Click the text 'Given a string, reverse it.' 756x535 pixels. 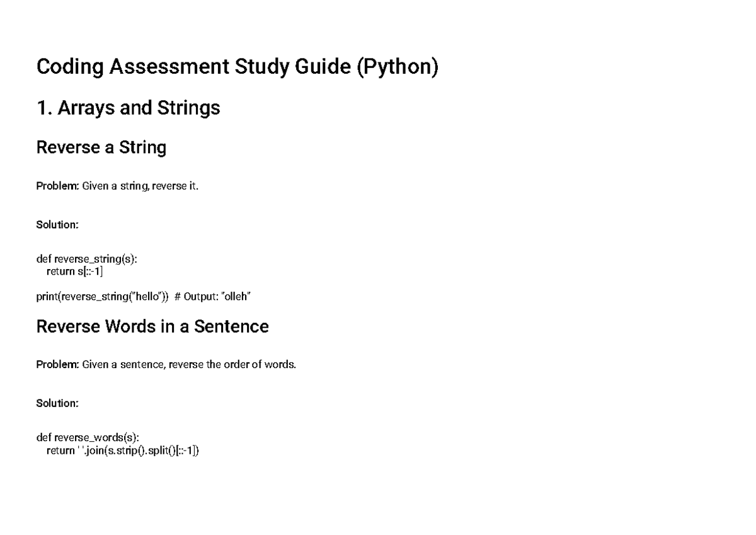click(x=140, y=187)
